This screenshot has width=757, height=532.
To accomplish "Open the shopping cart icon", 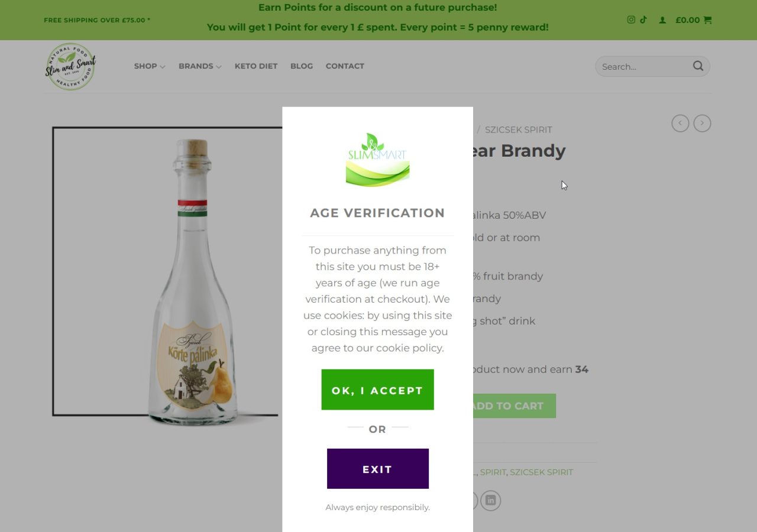I will point(708,20).
